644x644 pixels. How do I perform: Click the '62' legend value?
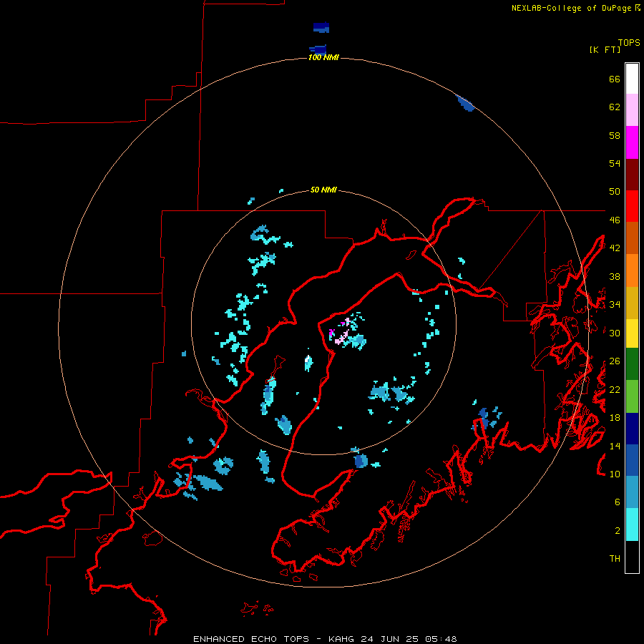615,107
